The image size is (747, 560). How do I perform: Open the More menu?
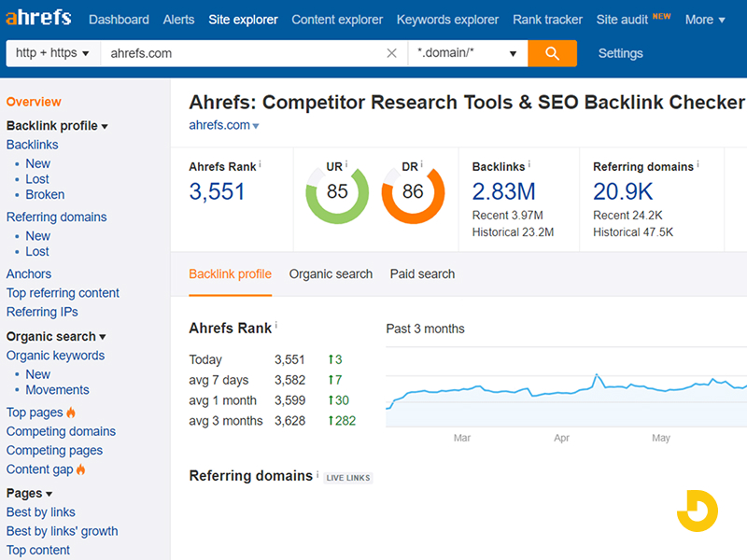[x=705, y=20]
